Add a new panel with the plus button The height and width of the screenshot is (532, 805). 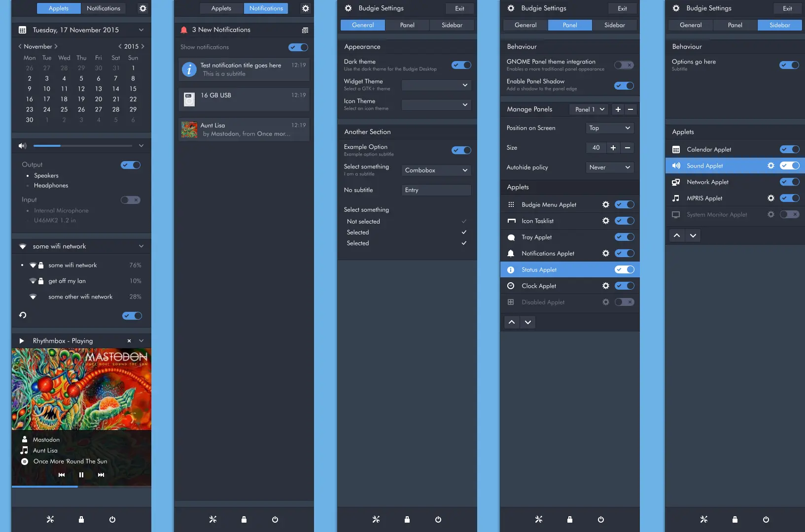coord(618,109)
